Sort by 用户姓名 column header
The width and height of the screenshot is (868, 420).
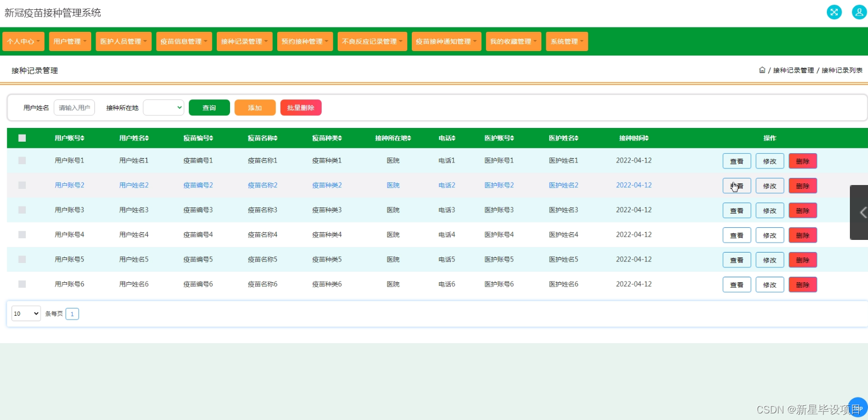click(x=134, y=138)
